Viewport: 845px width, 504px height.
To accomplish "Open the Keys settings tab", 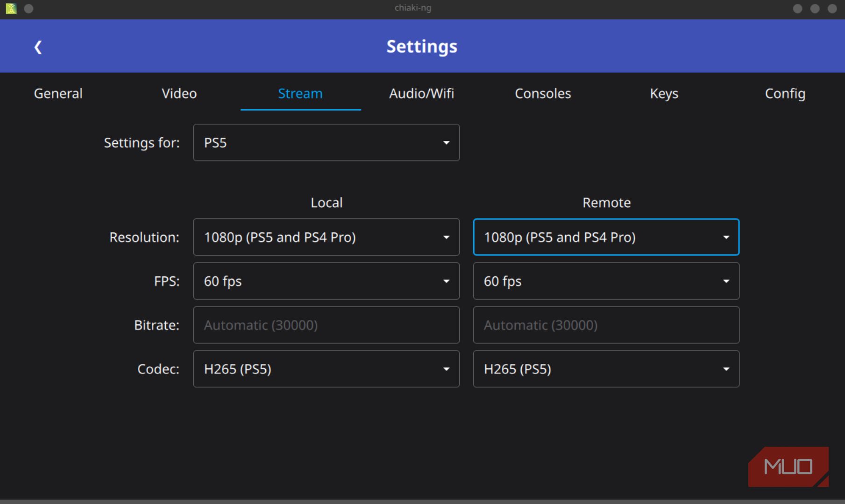I will click(664, 93).
